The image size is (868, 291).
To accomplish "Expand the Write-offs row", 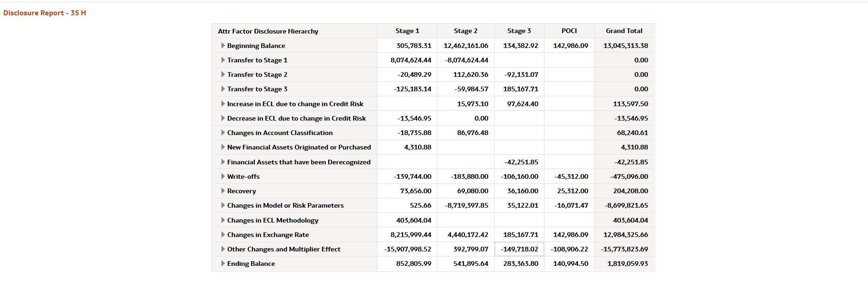I will point(223,176).
